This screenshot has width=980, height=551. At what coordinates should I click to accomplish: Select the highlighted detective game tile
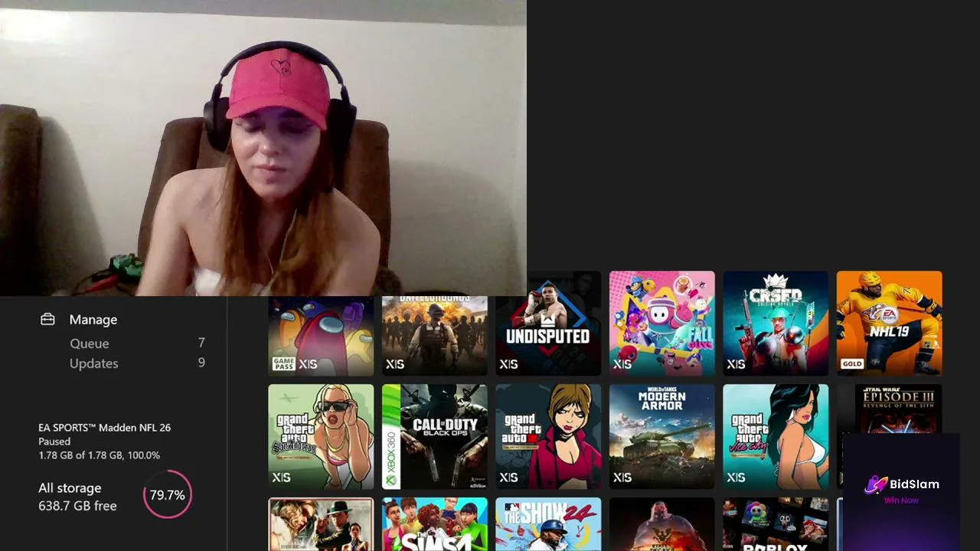coord(321,524)
